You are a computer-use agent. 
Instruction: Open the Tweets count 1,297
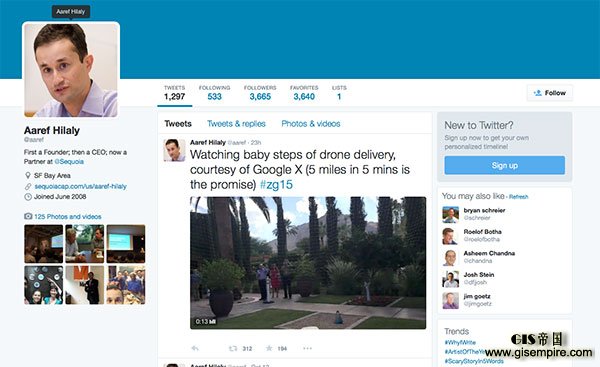174,93
